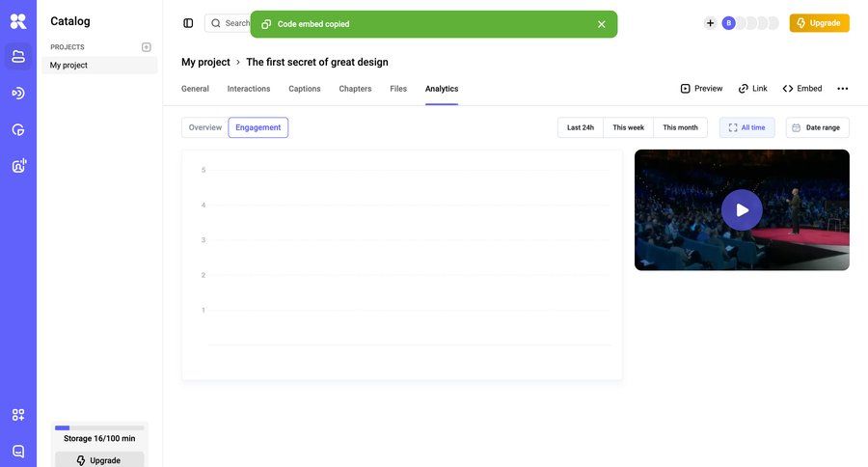Viewport: 868px width, 467px height.
Task: Add a new project with plus icon
Action: click(x=147, y=47)
